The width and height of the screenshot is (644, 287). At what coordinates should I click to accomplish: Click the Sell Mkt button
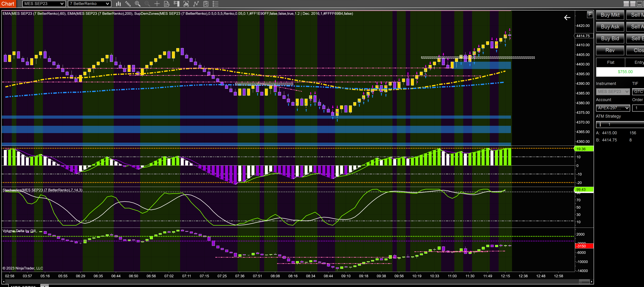point(635,15)
